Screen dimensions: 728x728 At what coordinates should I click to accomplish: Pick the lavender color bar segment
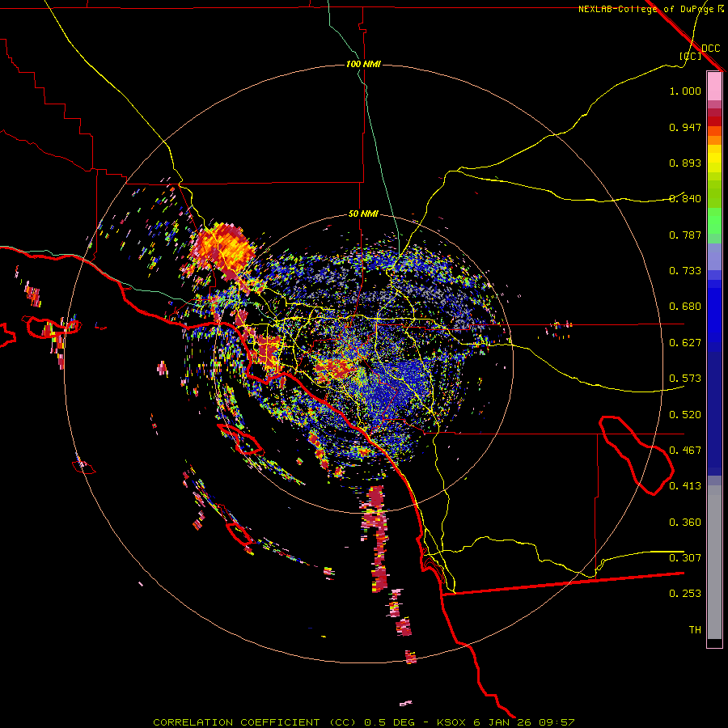pyautogui.click(x=714, y=257)
